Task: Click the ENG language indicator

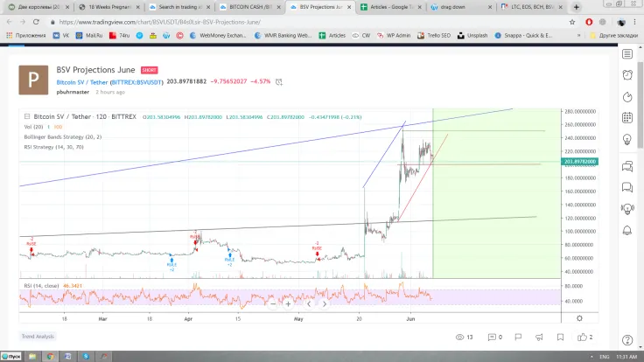Action: 604,357
